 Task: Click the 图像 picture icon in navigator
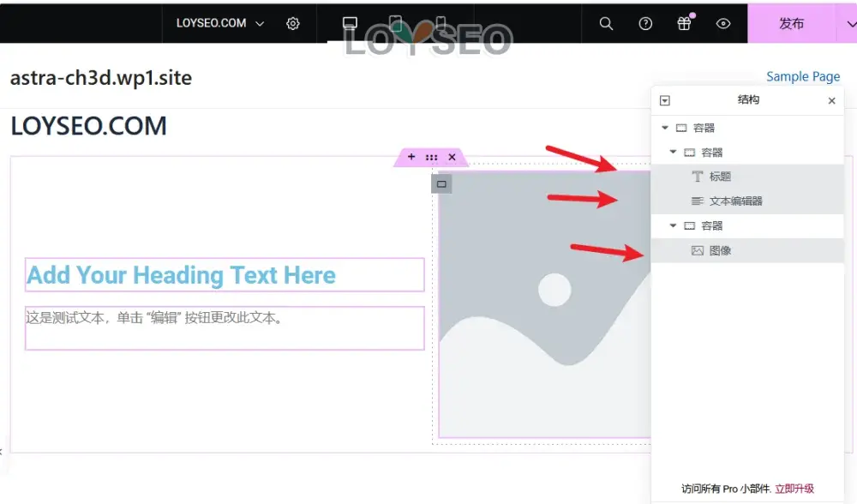point(698,250)
